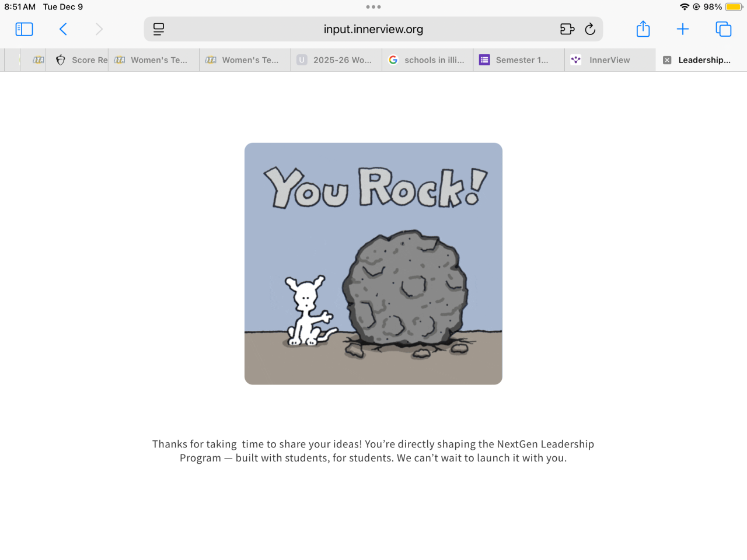
Task: Switch to the Semester 1... tab
Action: (519, 60)
